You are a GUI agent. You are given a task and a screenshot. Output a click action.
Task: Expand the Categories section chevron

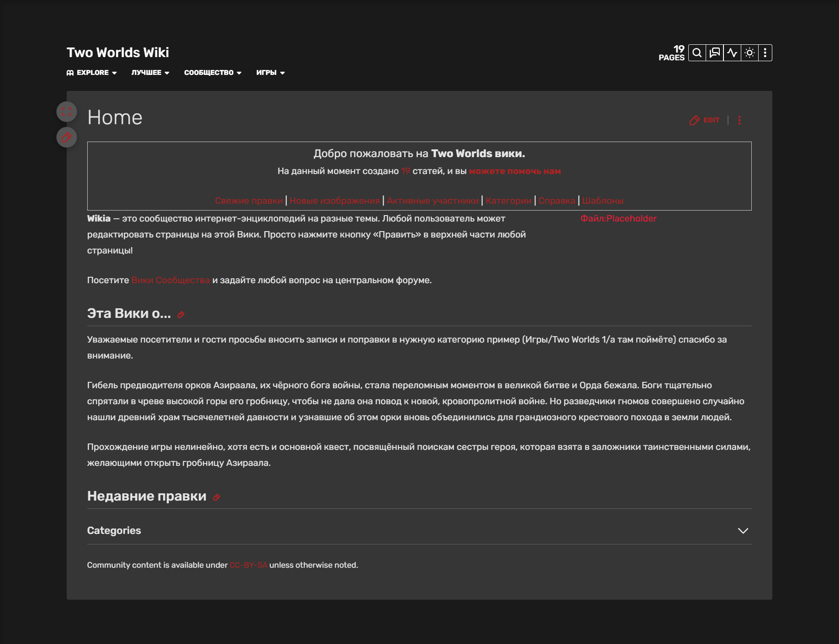pos(743,531)
